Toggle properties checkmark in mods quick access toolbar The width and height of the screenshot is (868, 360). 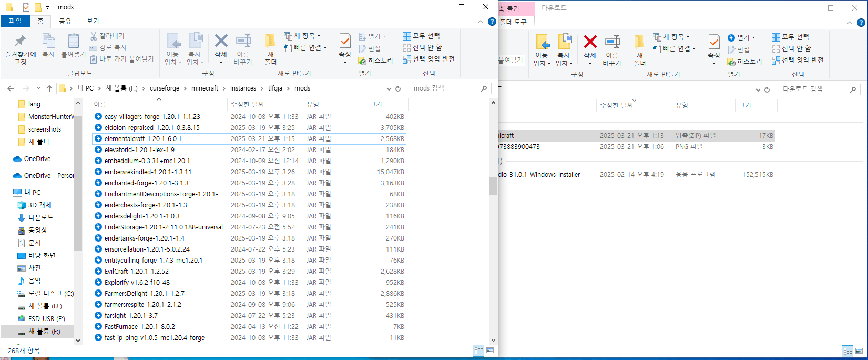[x=26, y=7]
